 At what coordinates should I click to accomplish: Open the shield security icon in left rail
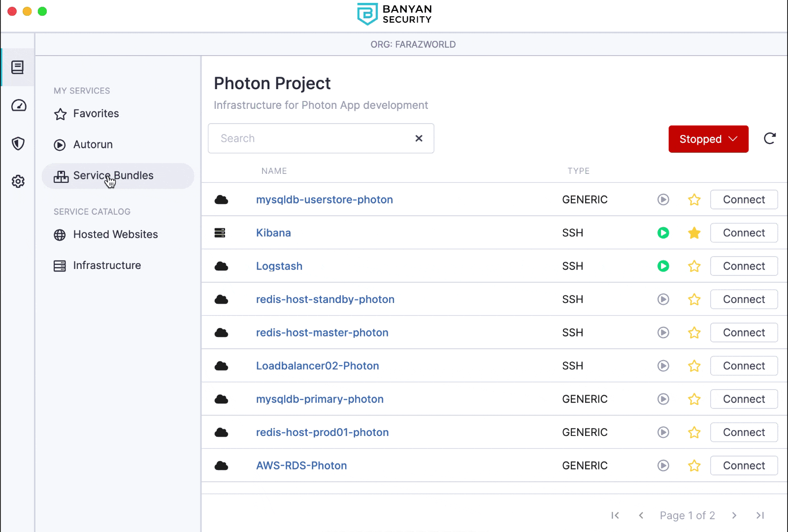18,143
